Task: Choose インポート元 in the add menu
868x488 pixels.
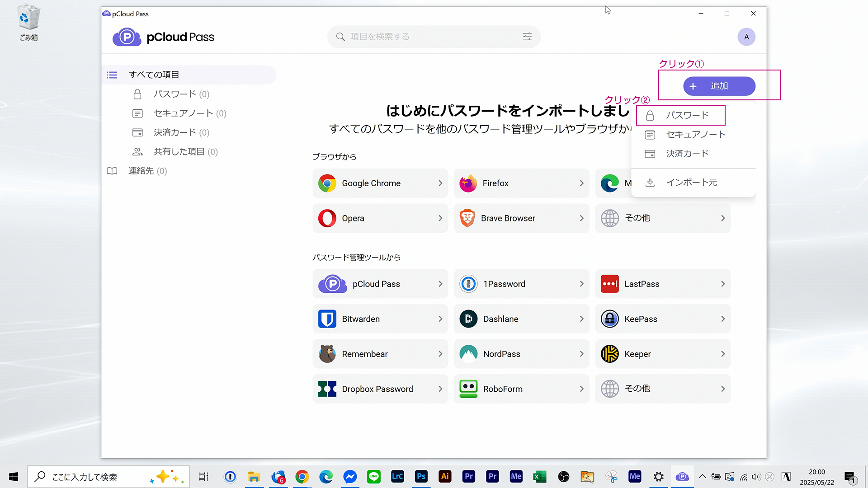Action: [693, 183]
